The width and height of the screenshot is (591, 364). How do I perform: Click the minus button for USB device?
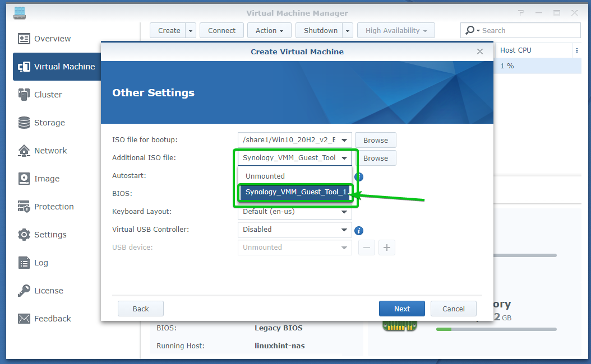coord(366,248)
